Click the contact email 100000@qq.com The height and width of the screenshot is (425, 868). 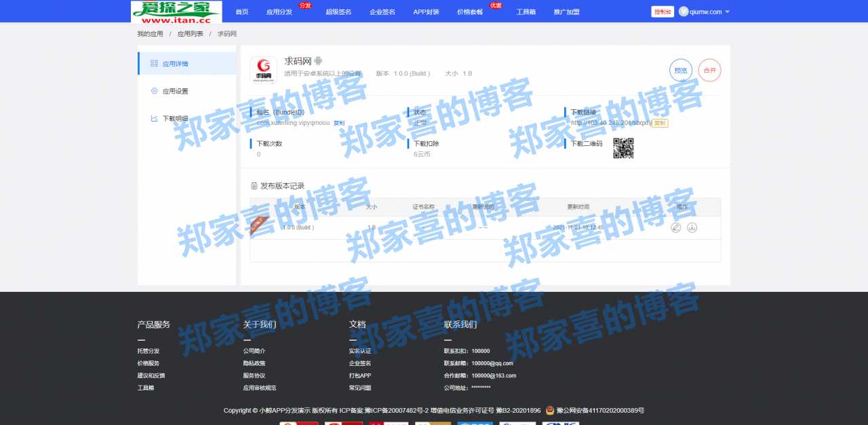click(x=492, y=363)
